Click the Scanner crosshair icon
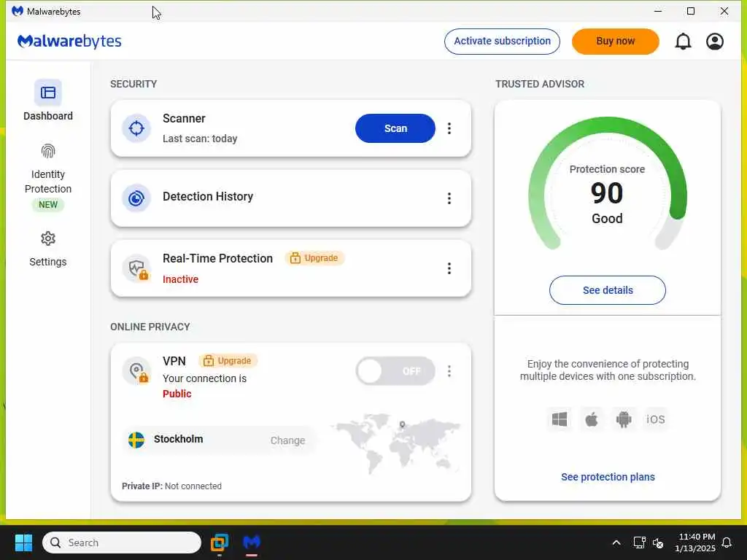The height and width of the screenshot is (560, 747). pyautogui.click(x=136, y=128)
